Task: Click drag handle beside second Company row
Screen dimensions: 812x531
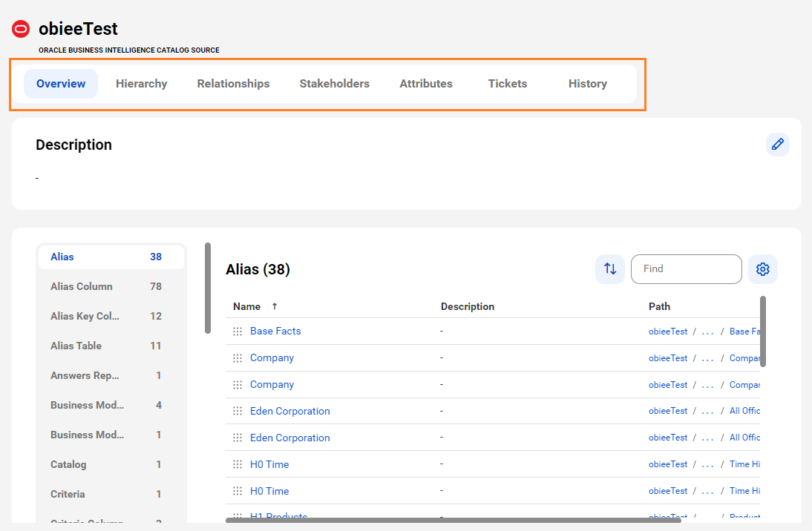Action: pos(238,385)
